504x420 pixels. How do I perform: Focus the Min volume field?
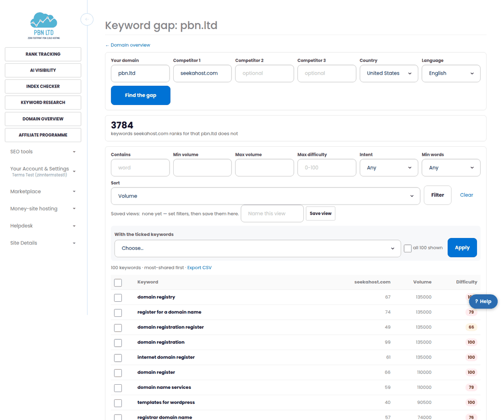pos(202,167)
